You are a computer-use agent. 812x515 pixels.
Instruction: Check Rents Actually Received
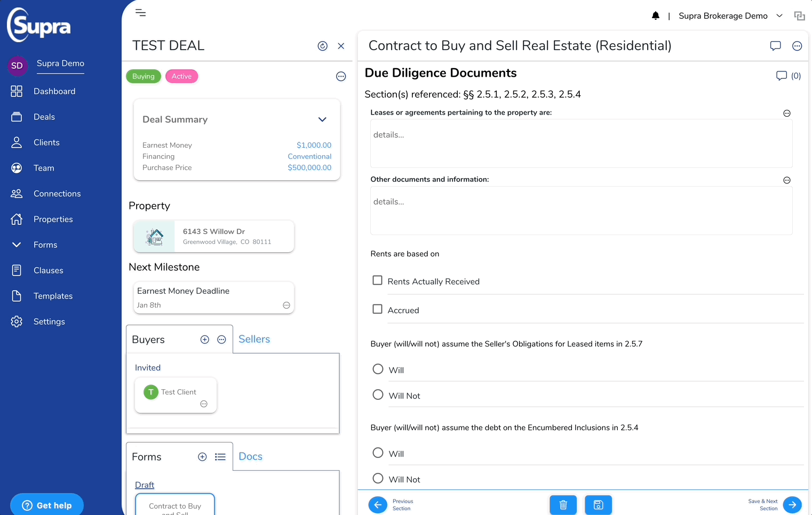378,280
